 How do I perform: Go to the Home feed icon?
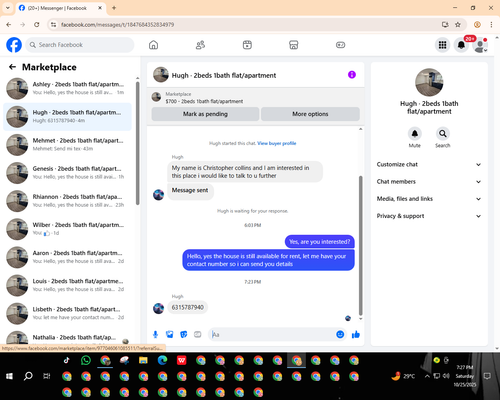(153, 45)
